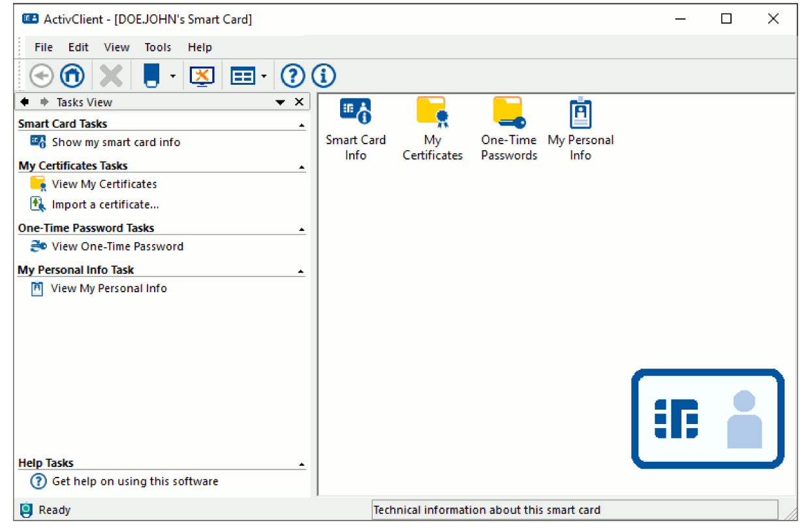
Task: Collapse the Help Tasks section
Action: point(302,464)
